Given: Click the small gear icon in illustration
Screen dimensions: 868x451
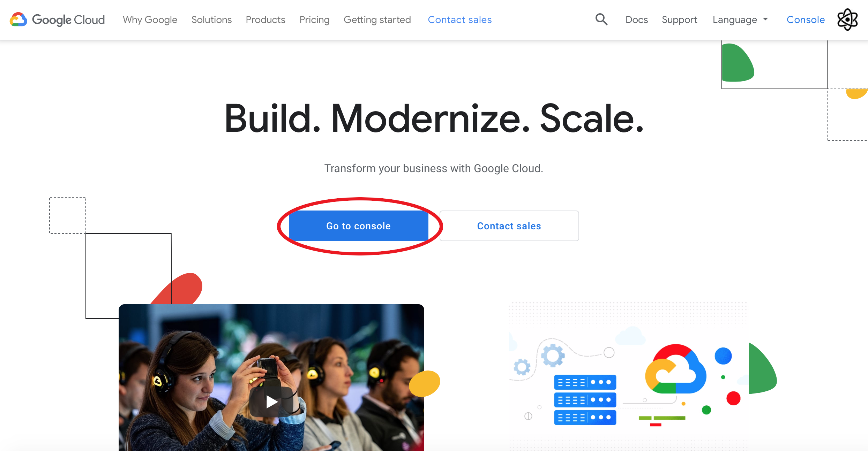Looking at the screenshot, I should 522,367.
